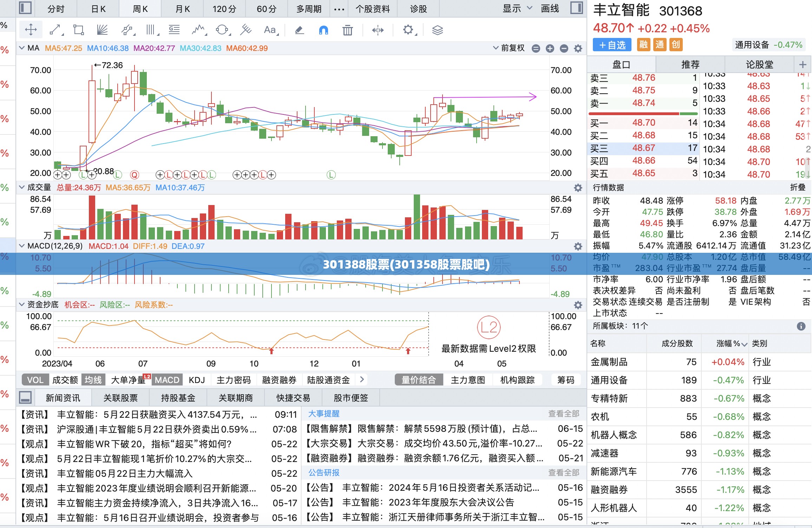
Task: Collapse the 成交量 panel chevron
Action: click(22, 187)
